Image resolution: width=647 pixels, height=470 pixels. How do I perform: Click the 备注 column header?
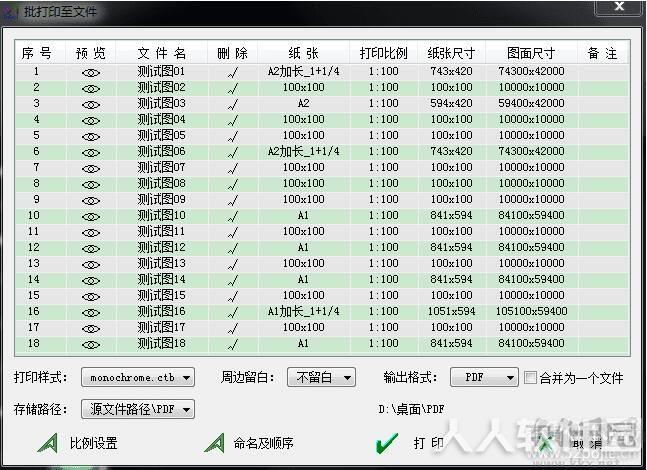point(603,53)
